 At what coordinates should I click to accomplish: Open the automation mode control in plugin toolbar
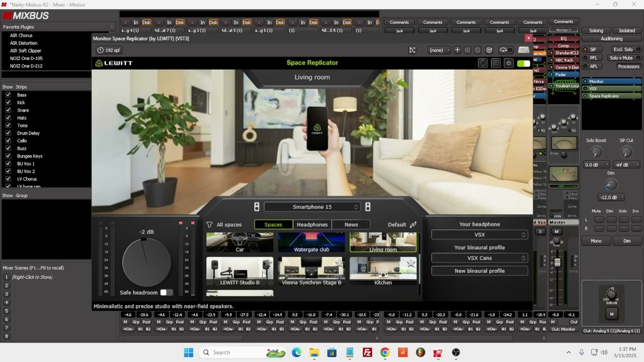tap(505, 50)
